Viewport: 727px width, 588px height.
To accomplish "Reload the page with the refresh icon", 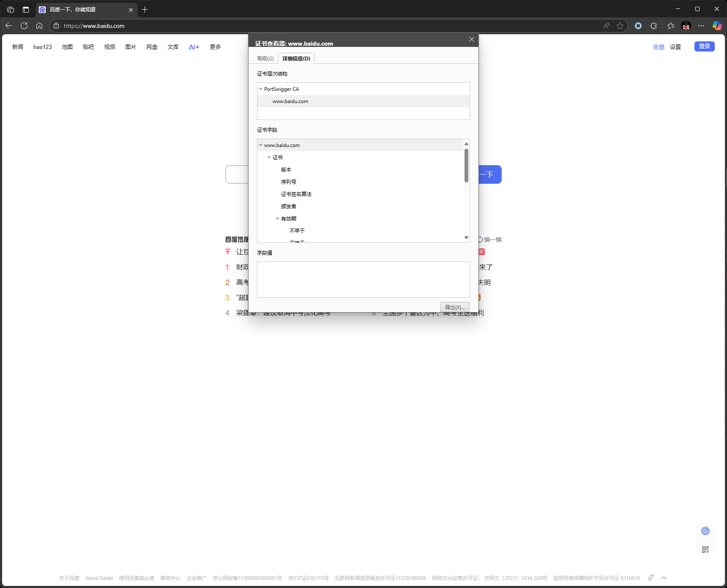I will pyautogui.click(x=24, y=26).
